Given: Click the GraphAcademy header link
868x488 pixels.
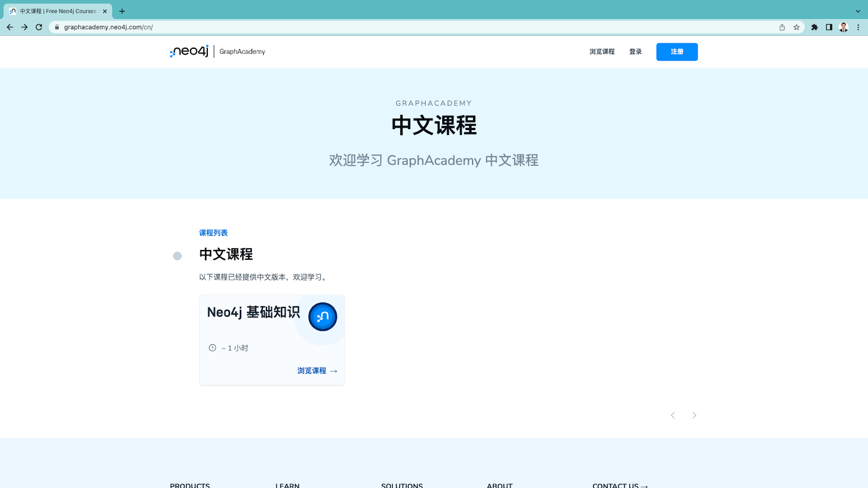Looking at the screenshot, I should [242, 52].
